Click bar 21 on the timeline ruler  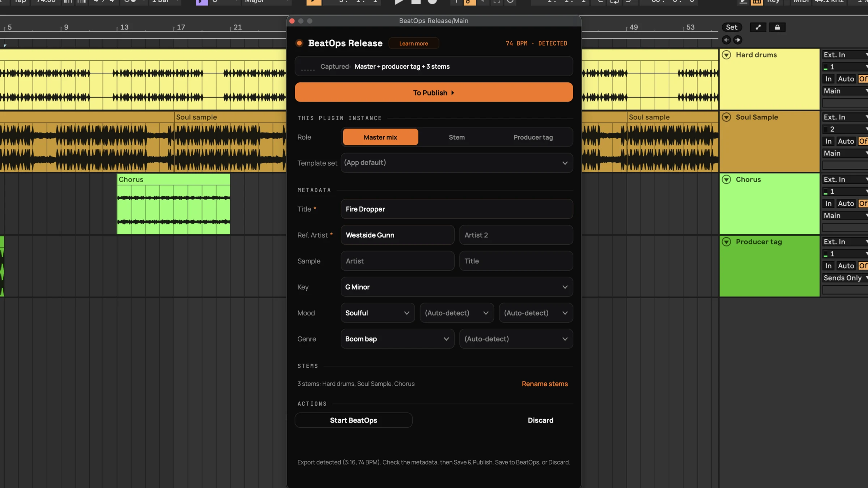237,27
